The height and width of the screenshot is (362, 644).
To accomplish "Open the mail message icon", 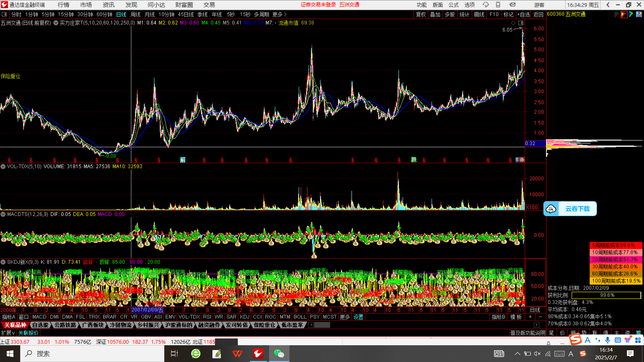I will click(512, 5).
